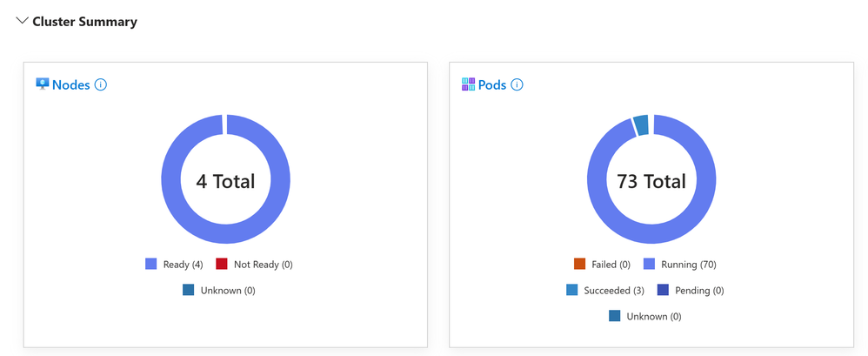Click the Unknown (0) swatch under Pods

(615, 316)
